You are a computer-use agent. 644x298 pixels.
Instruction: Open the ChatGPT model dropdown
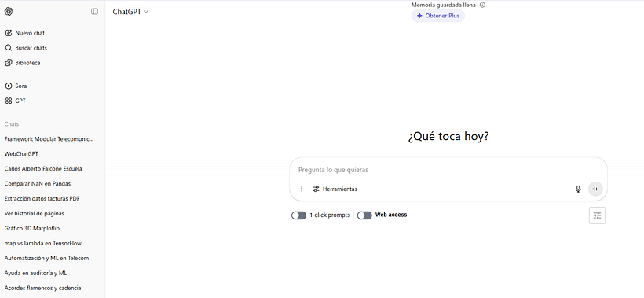pos(130,12)
